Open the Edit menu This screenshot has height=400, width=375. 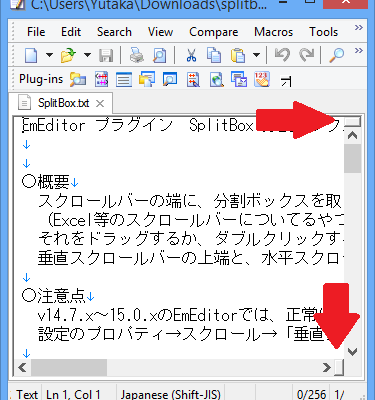[71, 32]
